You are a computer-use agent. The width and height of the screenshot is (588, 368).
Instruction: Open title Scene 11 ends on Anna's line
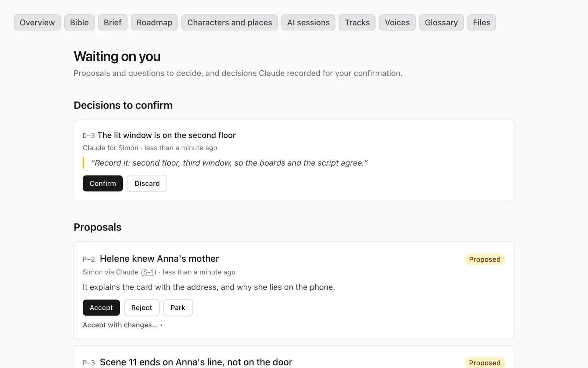[x=196, y=362]
